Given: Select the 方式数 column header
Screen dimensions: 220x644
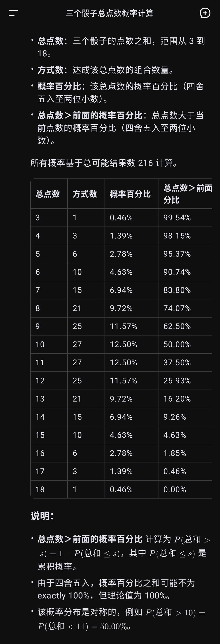Looking at the screenshot, I should pyautogui.click(x=85, y=194).
